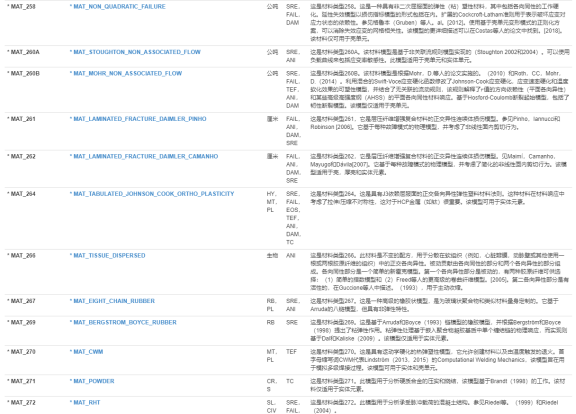Open the MAT_LAMINATED_FRACTURE_DAIMLER_CAMANHO link

(x=144, y=156)
